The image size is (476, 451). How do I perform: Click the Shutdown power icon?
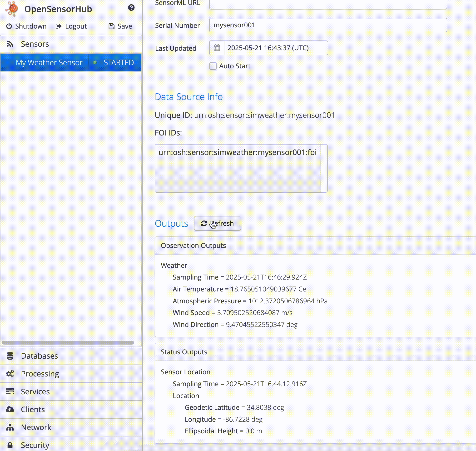(x=9, y=26)
